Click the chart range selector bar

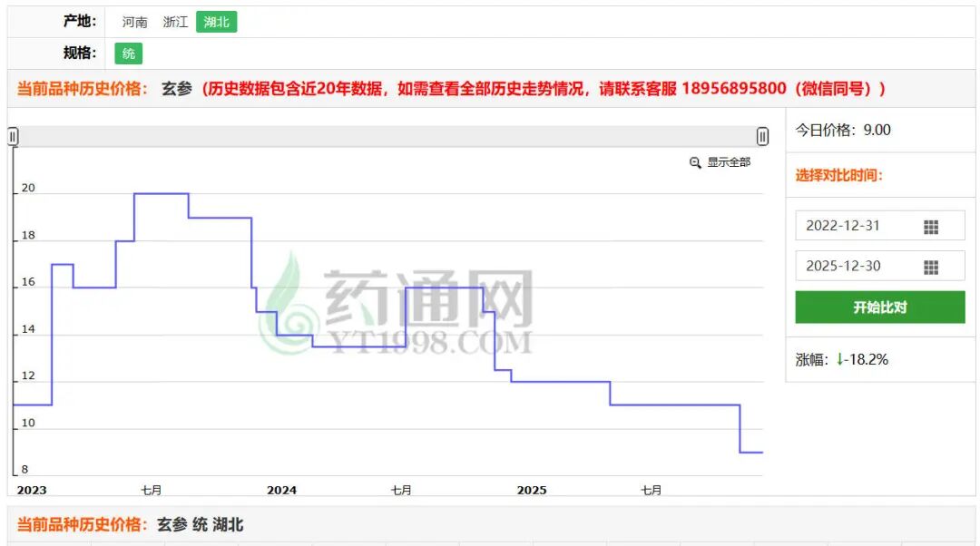[387, 136]
